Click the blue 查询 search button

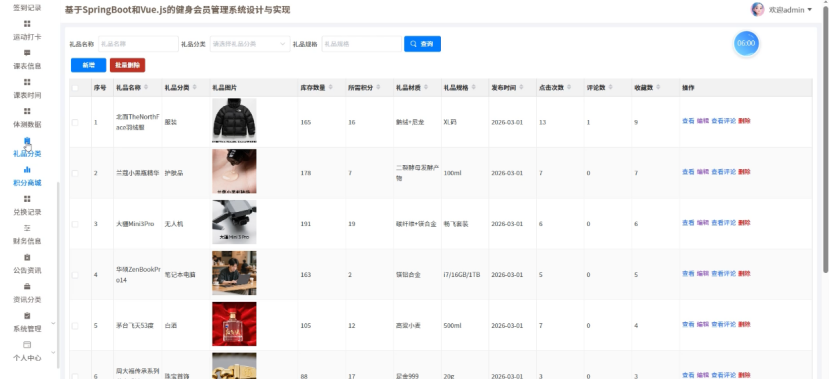[422, 44]
